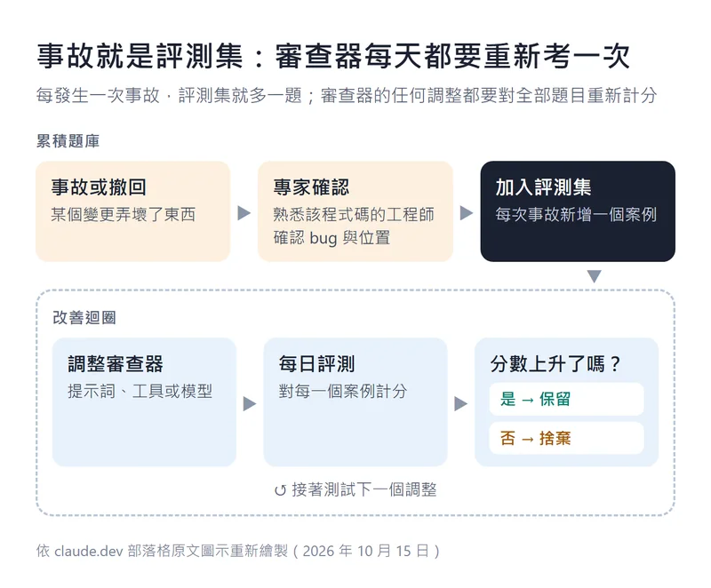Select the 事故或撤回 card
This screenshot has width=711, height=588.
(x=132, y=211)
